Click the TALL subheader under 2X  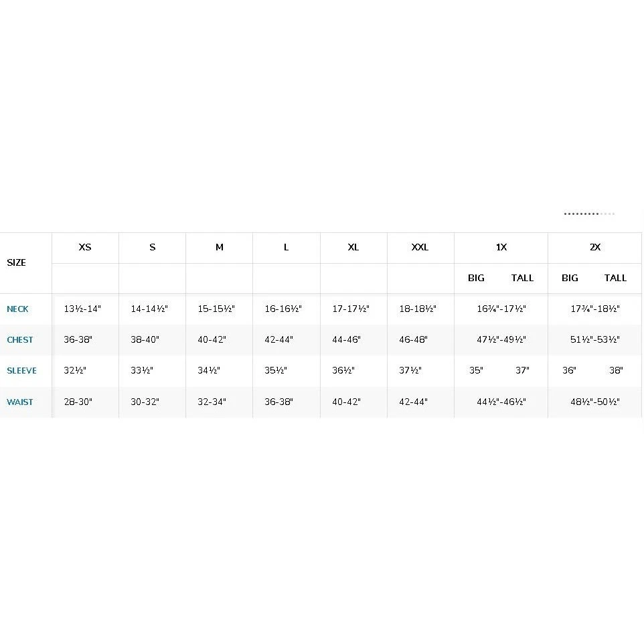coord(615,278)
